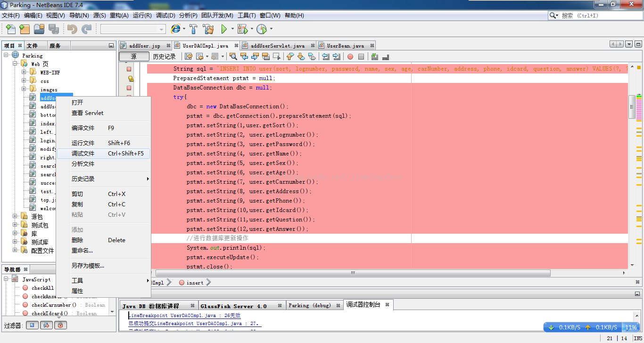This screenshot has height=343, width=644.
Task: Toggle Bookmark editor icon
Action: pos(312,57)
